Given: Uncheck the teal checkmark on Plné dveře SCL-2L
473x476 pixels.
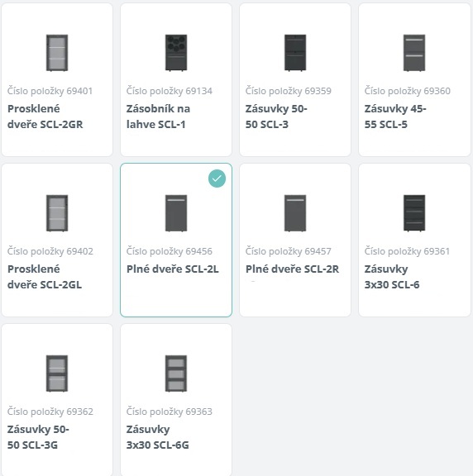Looking at the screenshot, I should (x=217, y=178).
